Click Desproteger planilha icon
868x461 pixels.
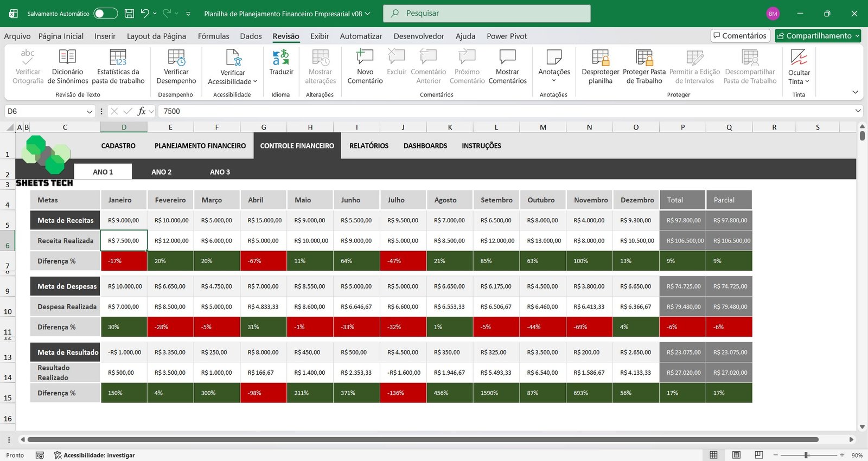(x=600, y=57)
